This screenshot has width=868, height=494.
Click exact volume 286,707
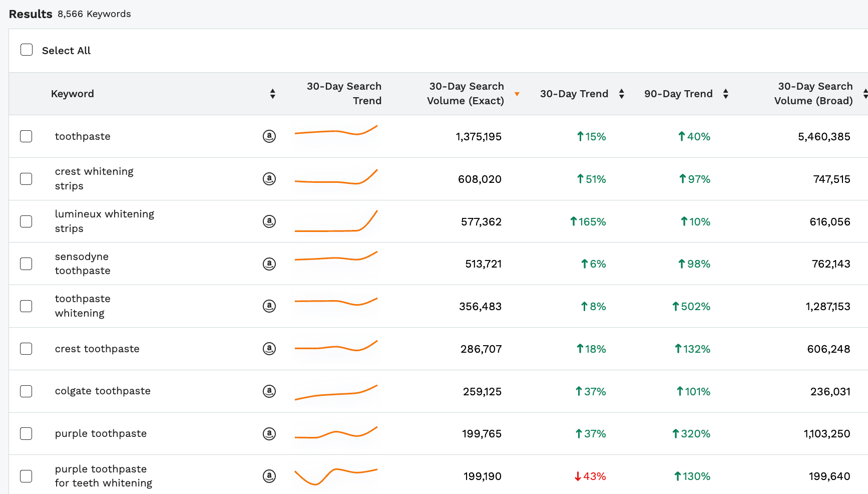pos(481,349)
